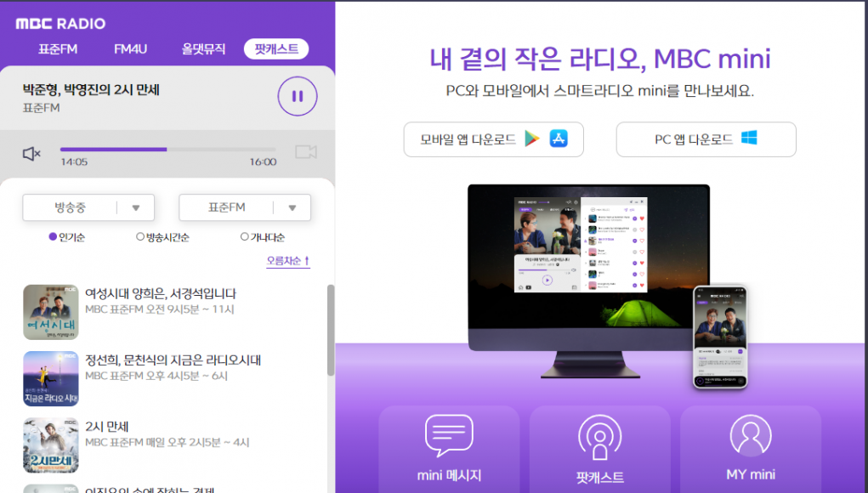Viewport: 868px width, 493px height.
Task: Click the Windows logo icon
Action: coord(749,138)
